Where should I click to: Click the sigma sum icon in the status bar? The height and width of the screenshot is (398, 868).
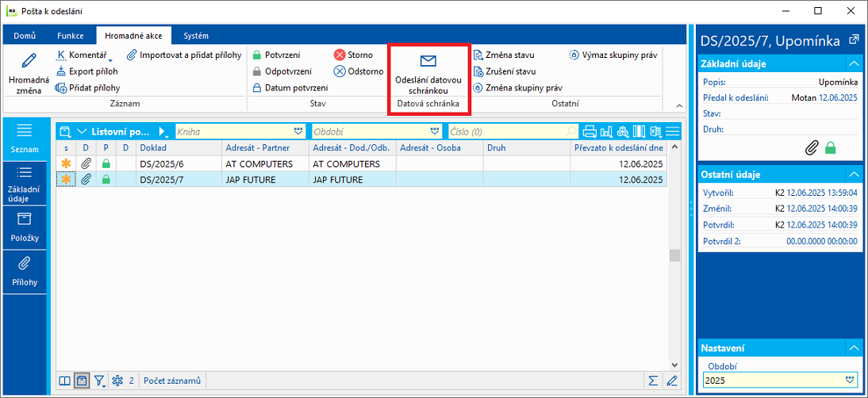653,381
